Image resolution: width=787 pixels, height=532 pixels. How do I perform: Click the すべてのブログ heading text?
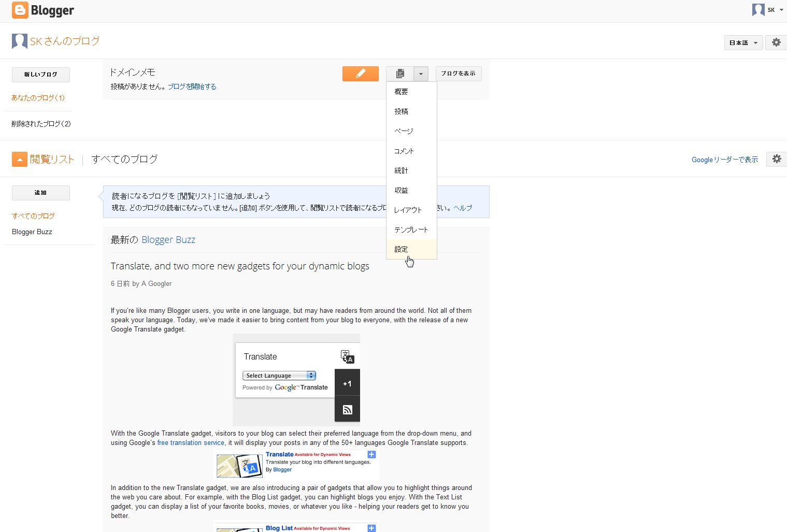124,159
